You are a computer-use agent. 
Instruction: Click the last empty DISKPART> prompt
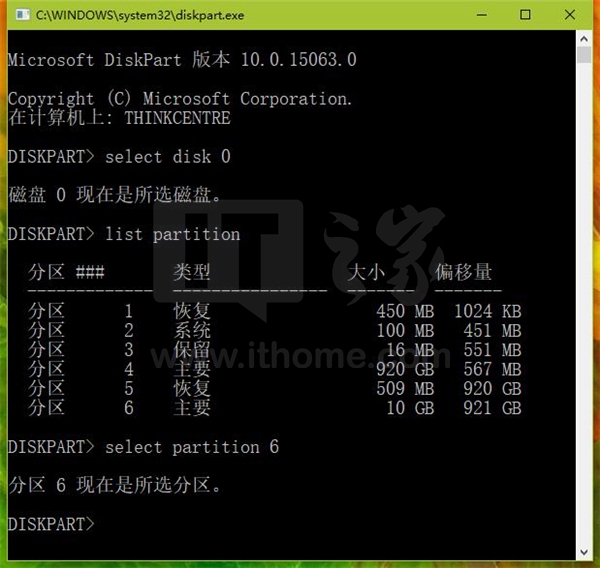tap(51, 524)
